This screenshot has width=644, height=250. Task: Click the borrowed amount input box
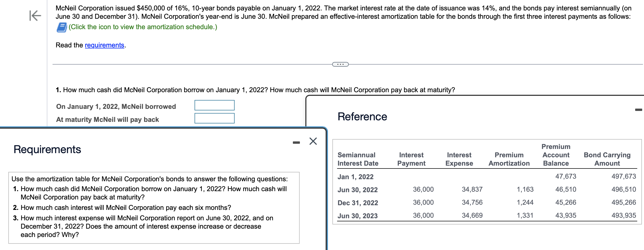[214, 105]
